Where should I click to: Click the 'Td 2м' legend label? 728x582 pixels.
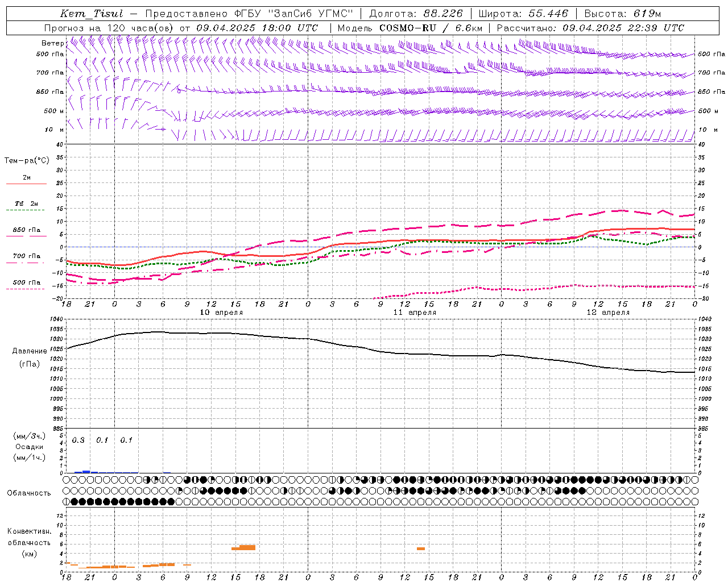click(26, 203)
